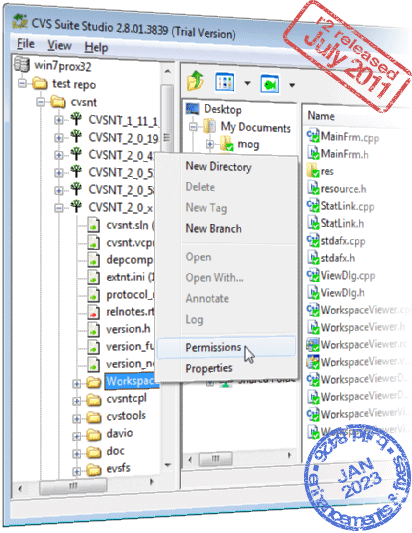This screenshot has width=412, height=533.
Task: Expand the cvsntcpl folder node
Action: click(76, 401)
